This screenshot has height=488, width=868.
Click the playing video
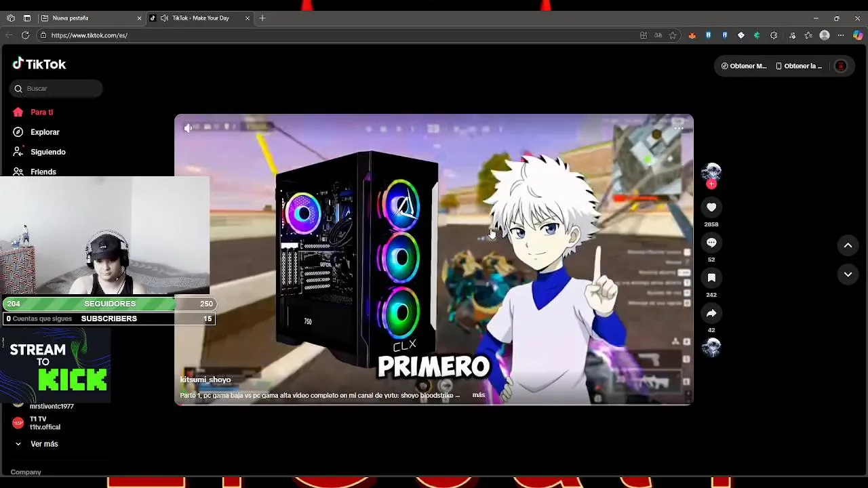click(x=434, y=260)
